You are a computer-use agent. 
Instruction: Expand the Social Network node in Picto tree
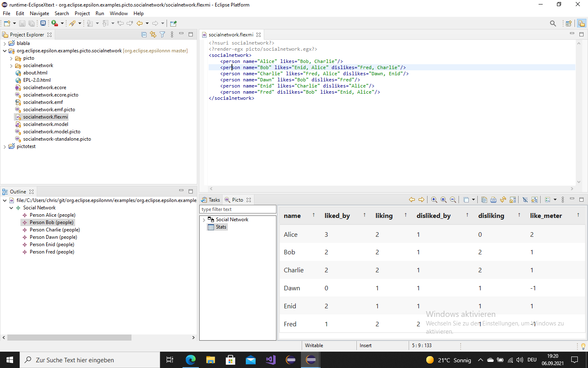[204, 220]
